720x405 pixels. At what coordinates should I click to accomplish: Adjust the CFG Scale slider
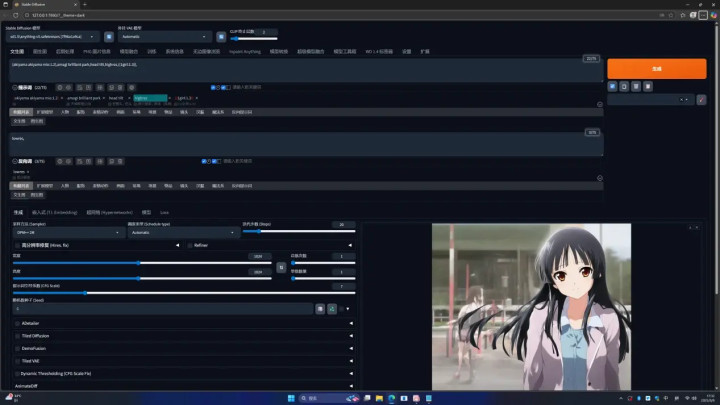184,292
